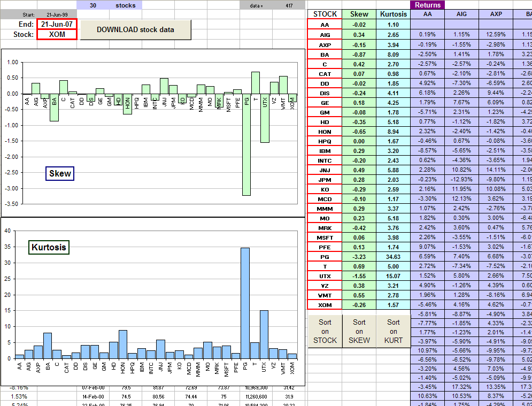Select the BA cell in the STOCK column

click(325, 55)
